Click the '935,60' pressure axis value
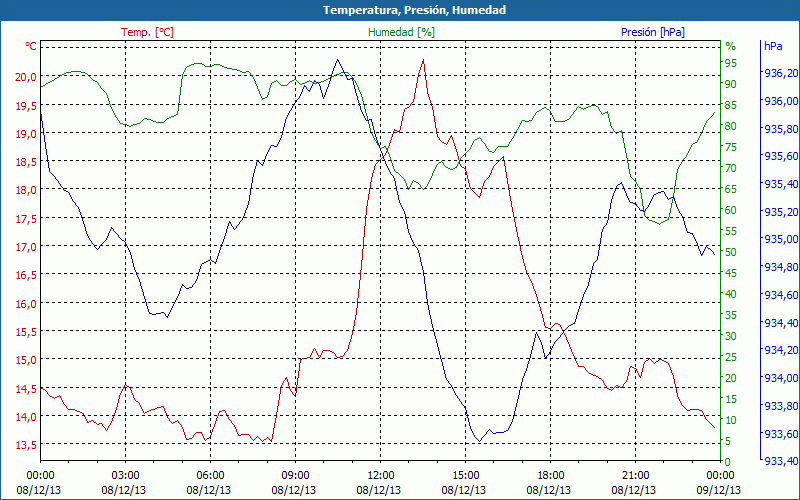 tap(781, 157)
